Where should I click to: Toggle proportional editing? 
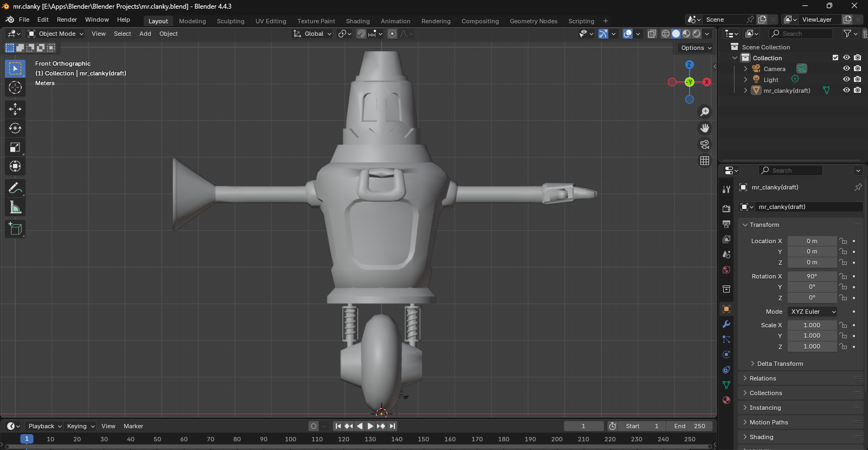tap(392, 34)
